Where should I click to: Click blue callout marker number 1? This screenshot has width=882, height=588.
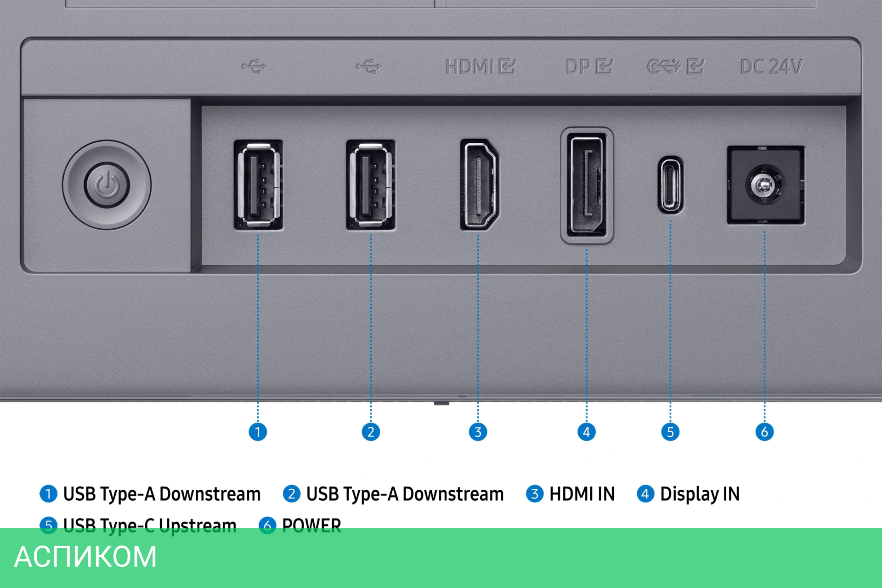(258, 432)
